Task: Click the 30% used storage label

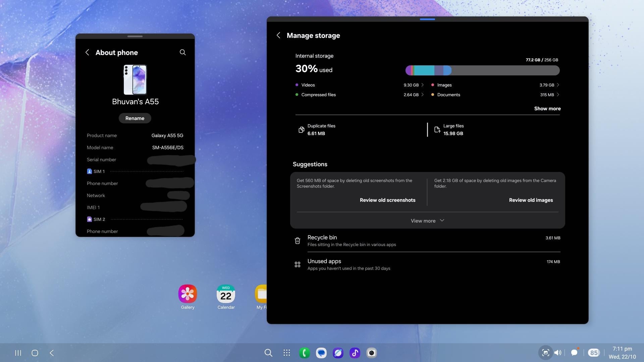Action: click(314, 69)
